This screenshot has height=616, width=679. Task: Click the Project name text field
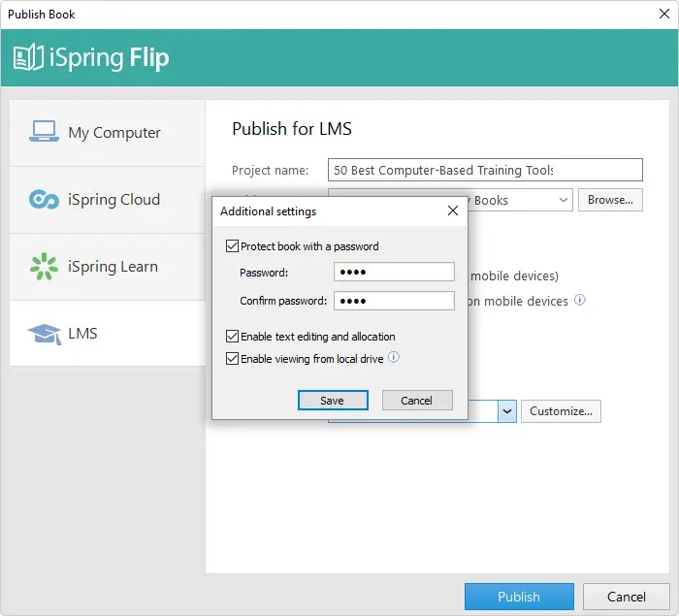(485, 170)
